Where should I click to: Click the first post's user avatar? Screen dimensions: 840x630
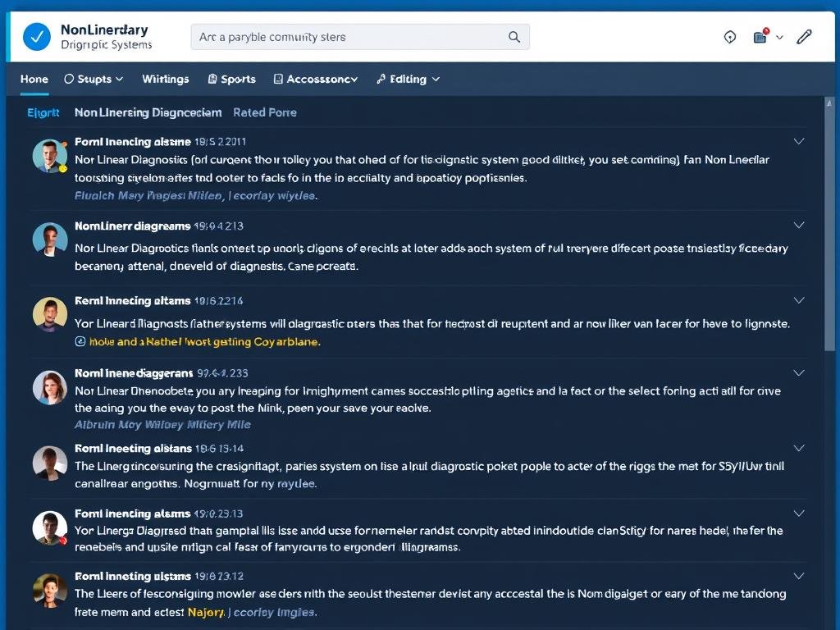pyautogui.click(x=49, y=156)
